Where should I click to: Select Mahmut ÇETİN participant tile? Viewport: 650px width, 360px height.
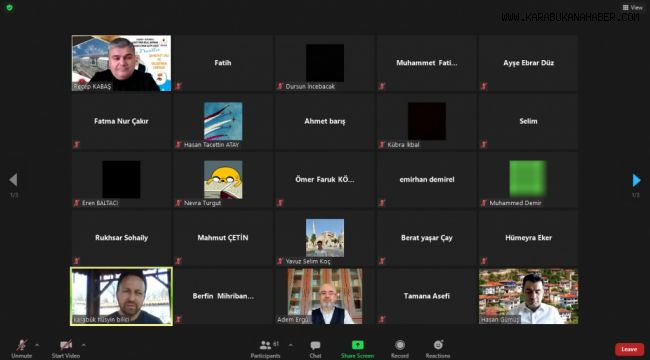[x=223, y=238]
